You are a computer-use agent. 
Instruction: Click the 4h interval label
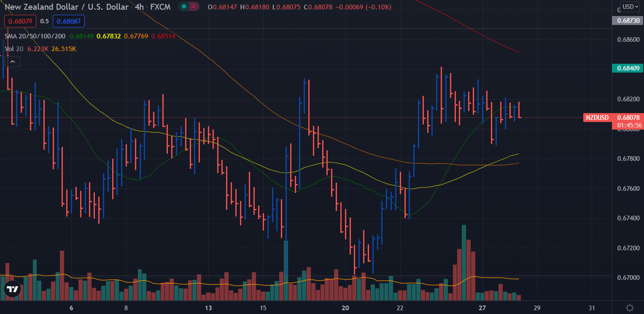(x=139, y=7)
